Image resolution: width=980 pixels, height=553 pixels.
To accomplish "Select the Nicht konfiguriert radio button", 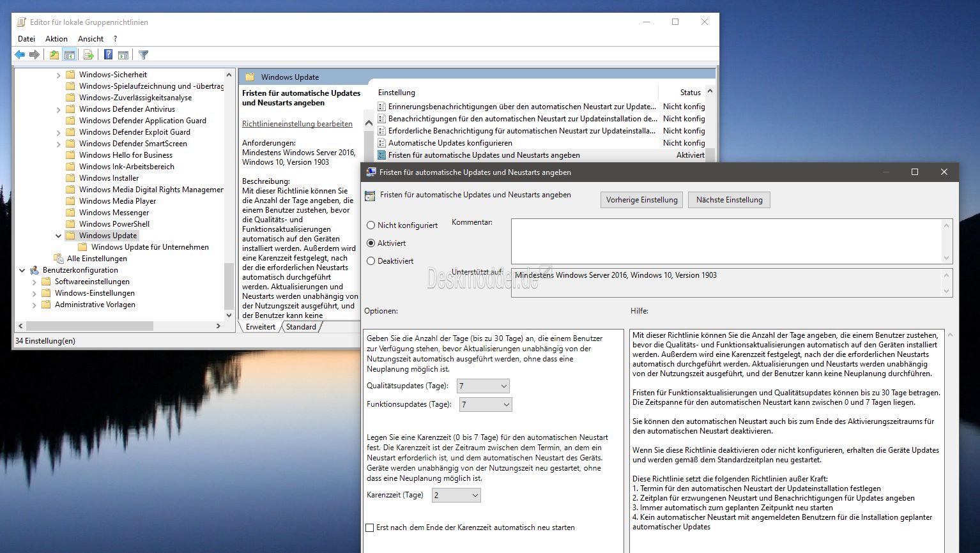I will [371, 225].
